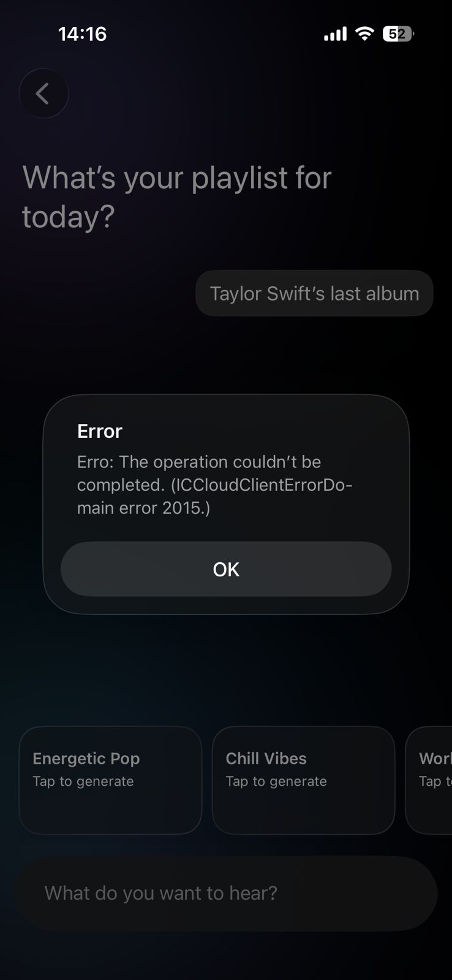
Task: Tap 'Tap to generate' on the cut-off card
Action: [435, 781]
